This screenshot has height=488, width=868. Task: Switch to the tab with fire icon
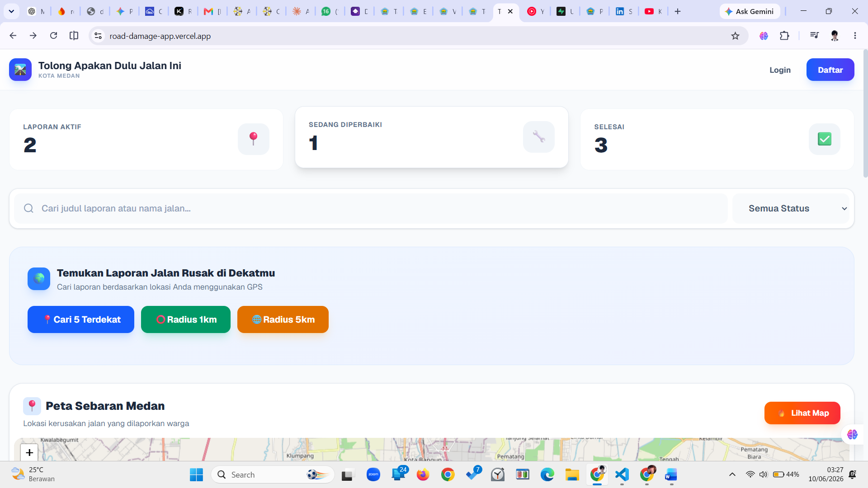[66, 11]
